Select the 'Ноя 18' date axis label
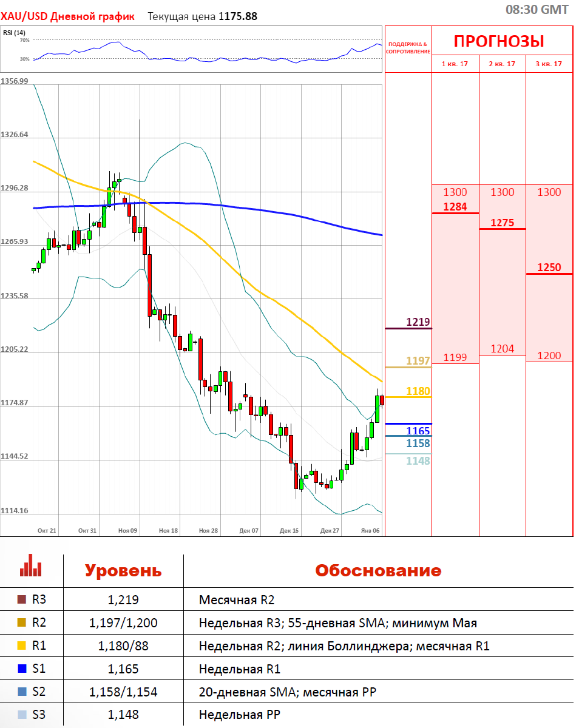Image resolution: width=579 pixels, height=728 pixels. tap(168, 530)
